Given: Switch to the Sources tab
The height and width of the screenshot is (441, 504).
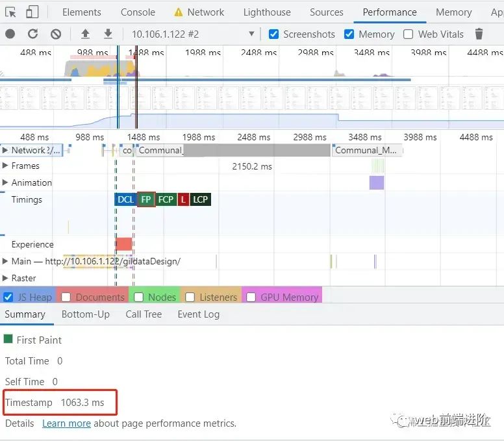Looking at the screenshot, I should point(327,12).
